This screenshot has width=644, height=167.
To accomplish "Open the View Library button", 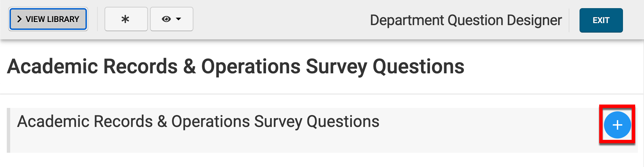I will point(48,19).
